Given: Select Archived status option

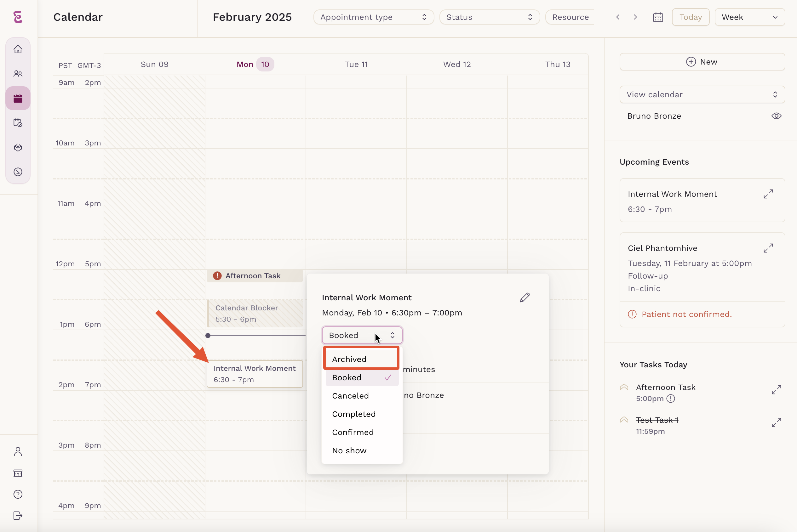Looking at the screenshot, I should [x=362, y=359].
